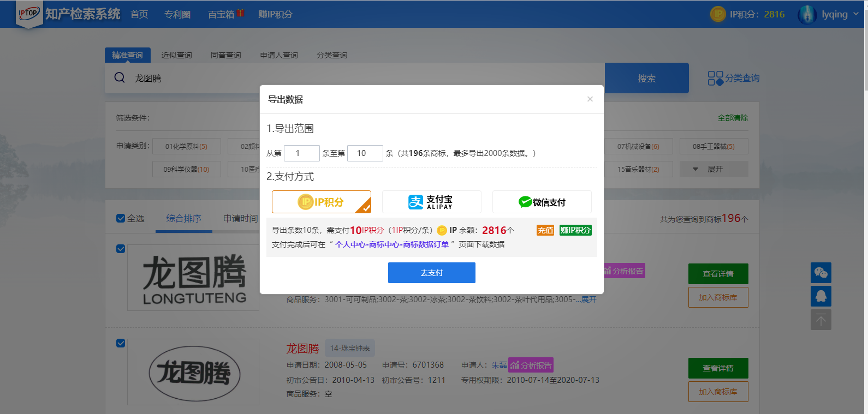The image size is (868, 414).
Task: Open the 专利圈 menu item
Action: 177,14
